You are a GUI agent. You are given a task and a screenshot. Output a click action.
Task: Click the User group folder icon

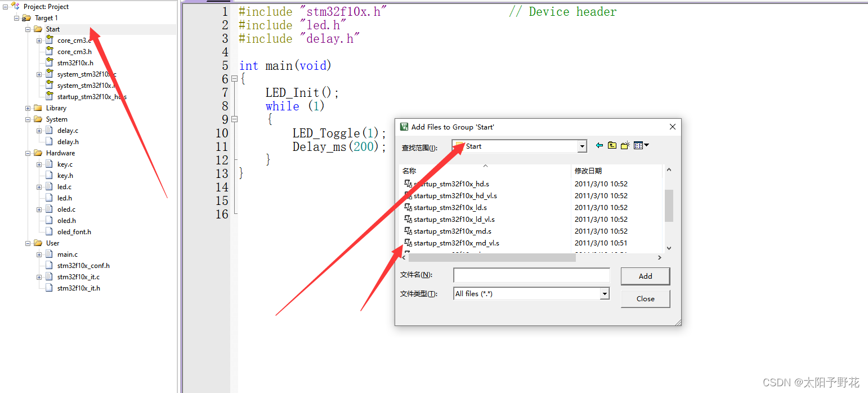click(x=38, y=243)
